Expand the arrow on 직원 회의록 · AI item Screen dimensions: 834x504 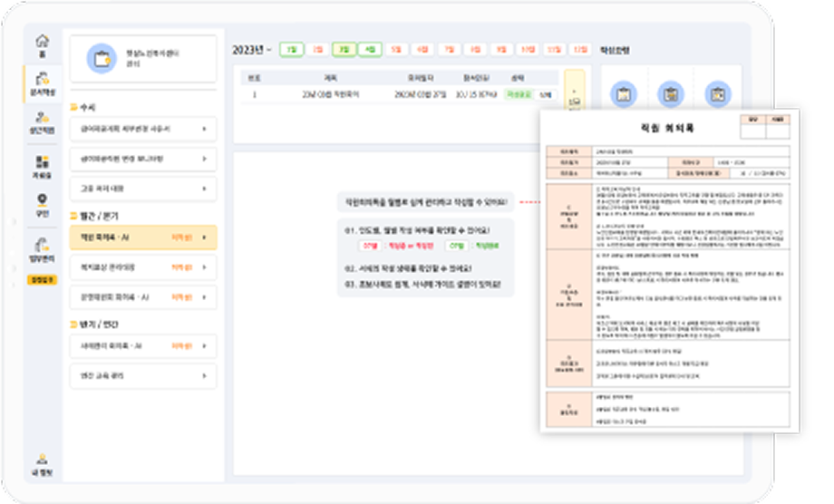204,238
